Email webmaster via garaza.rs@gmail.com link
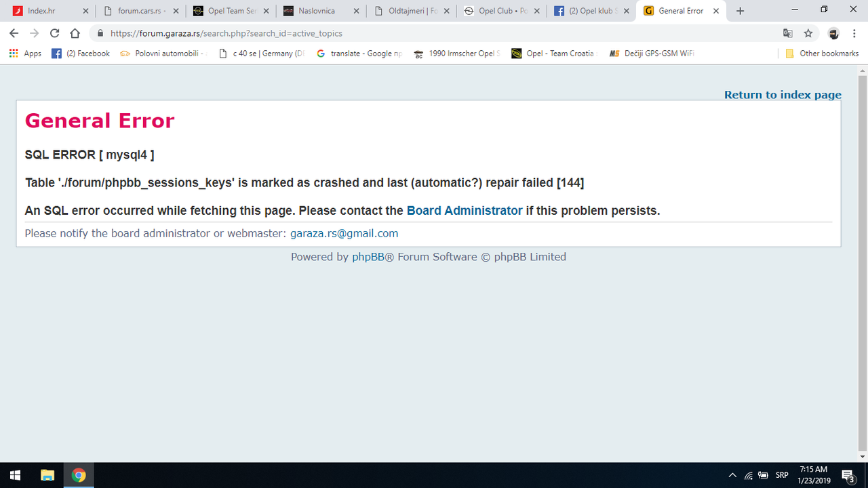This screenshot has width=868, height=488. [x=344, y=233]
